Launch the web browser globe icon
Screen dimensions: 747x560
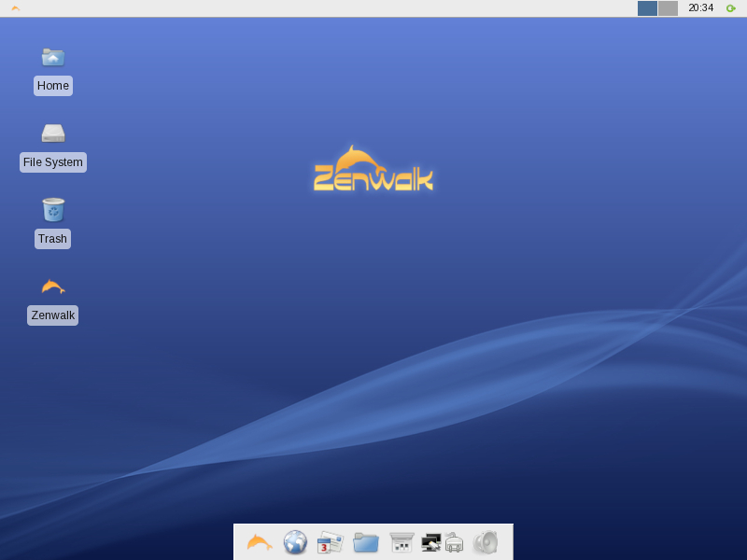tap(295, 542)
